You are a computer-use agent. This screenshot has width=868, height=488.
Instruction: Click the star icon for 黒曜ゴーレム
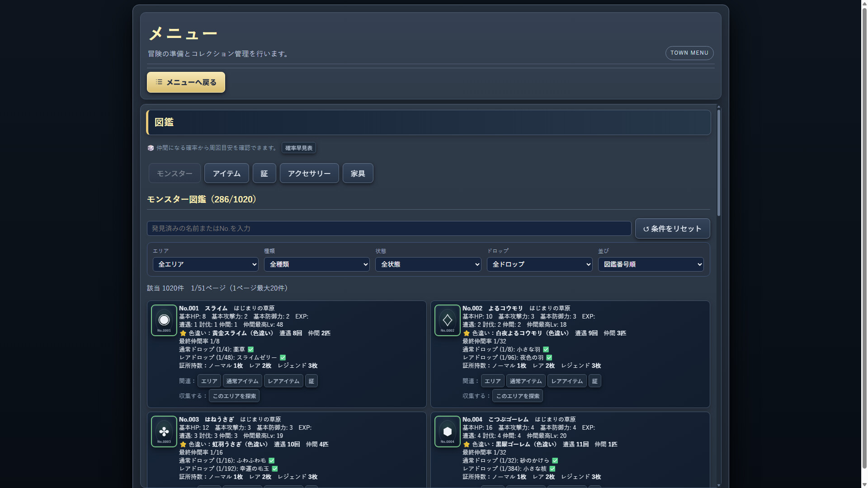(x=466, y=444)
